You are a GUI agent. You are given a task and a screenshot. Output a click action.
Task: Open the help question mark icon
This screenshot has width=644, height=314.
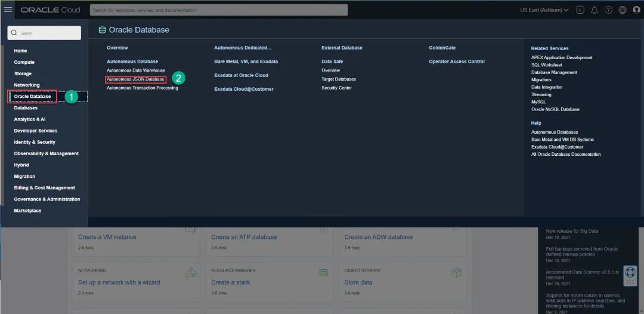[608, 10]
